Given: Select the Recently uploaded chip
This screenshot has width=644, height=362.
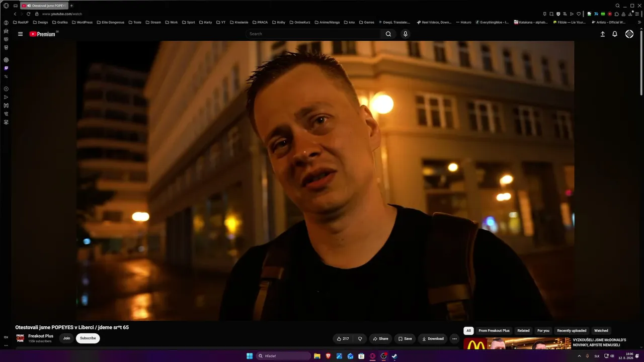Looking at the screenshot, I should click(572, 331).
